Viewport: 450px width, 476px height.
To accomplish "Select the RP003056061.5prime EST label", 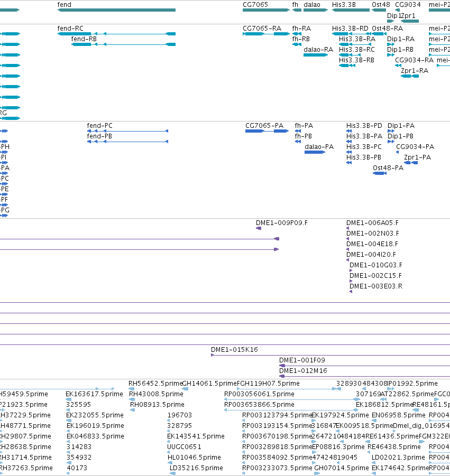I will [259, 394].
